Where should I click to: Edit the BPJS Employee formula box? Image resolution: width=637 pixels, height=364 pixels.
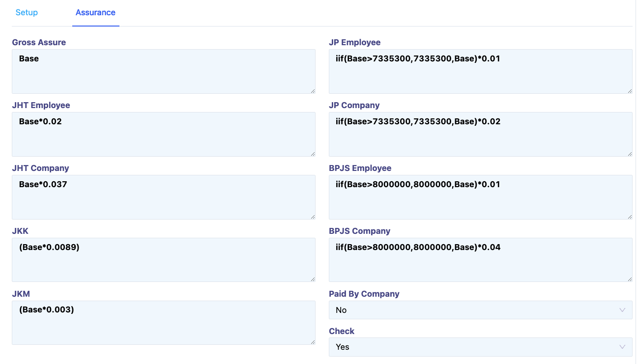click(x=480, y=197)
